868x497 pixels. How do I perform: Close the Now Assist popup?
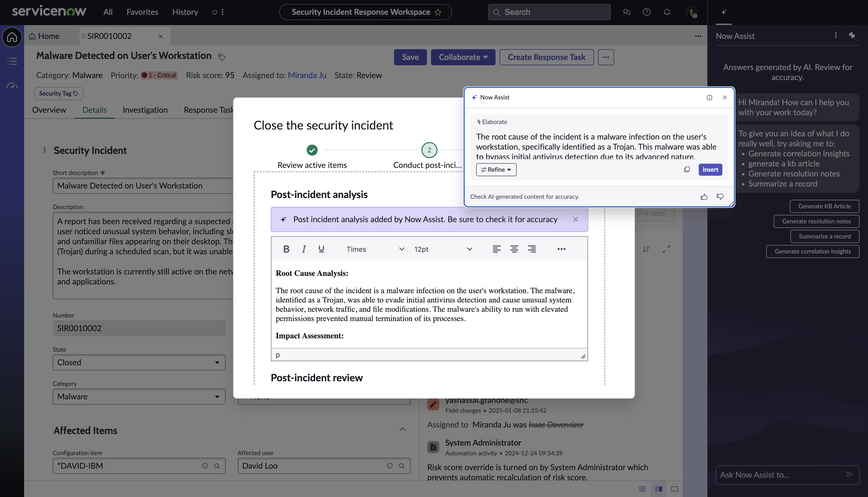click(725, 98)
